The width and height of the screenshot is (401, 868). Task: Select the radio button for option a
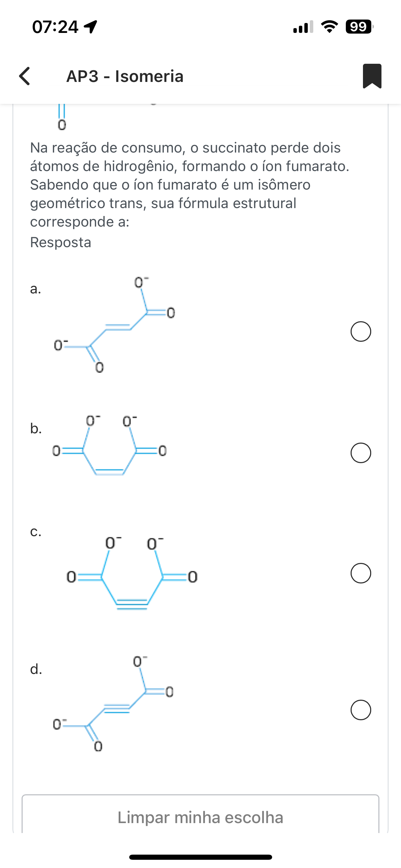coord(361,331)
